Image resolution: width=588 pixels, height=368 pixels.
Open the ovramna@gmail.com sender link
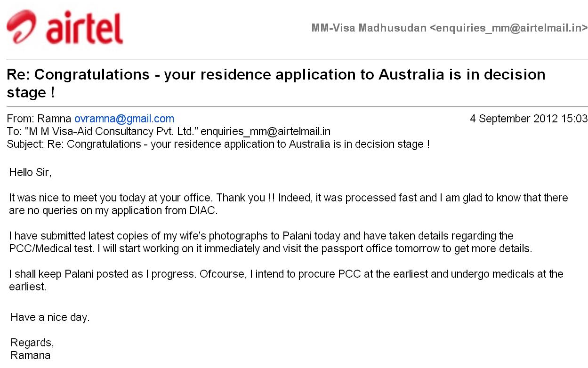pyautogui.click(x=124, y=119)
